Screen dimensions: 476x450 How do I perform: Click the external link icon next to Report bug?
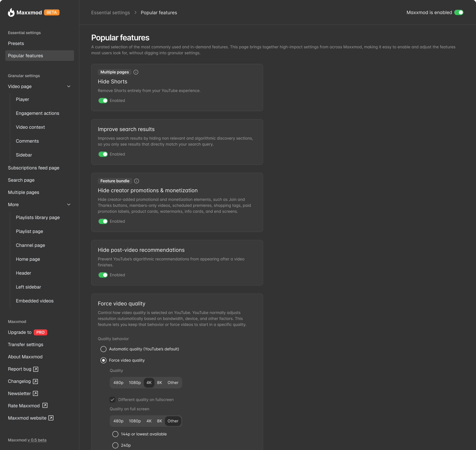point(36,369)
